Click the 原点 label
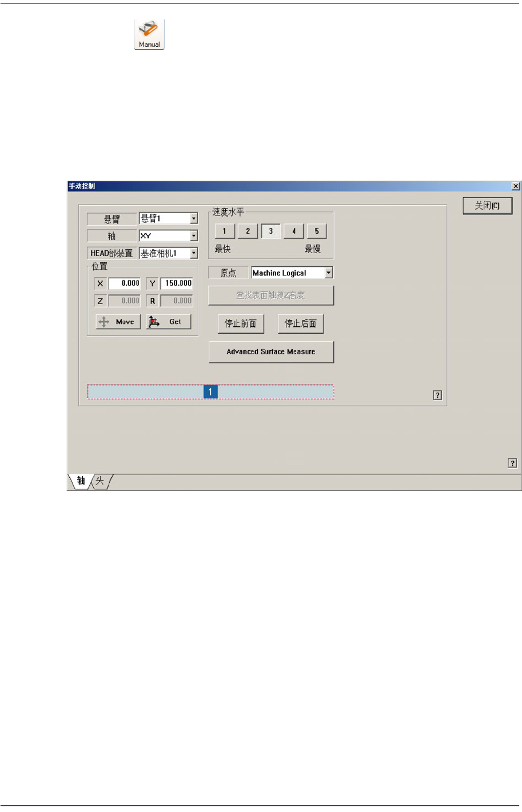522x812 pixels. pyautogui.click(x=229, y=273)
